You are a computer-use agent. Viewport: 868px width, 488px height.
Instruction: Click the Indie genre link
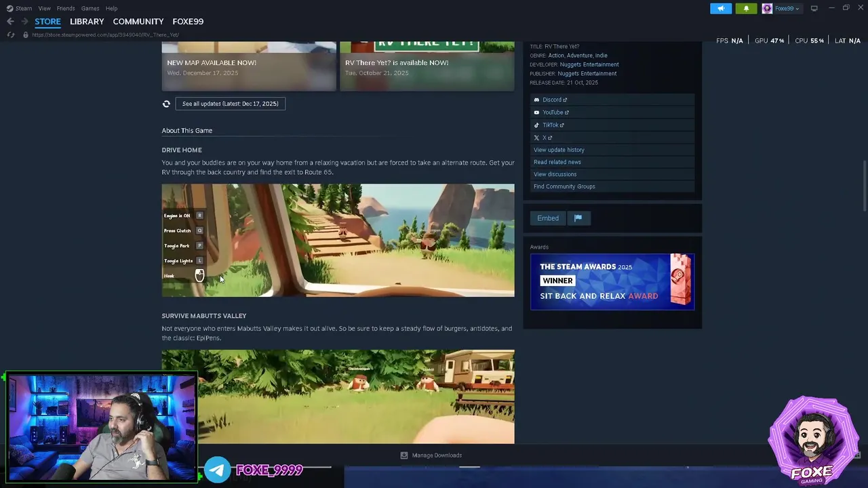click(x=601, y=56)
